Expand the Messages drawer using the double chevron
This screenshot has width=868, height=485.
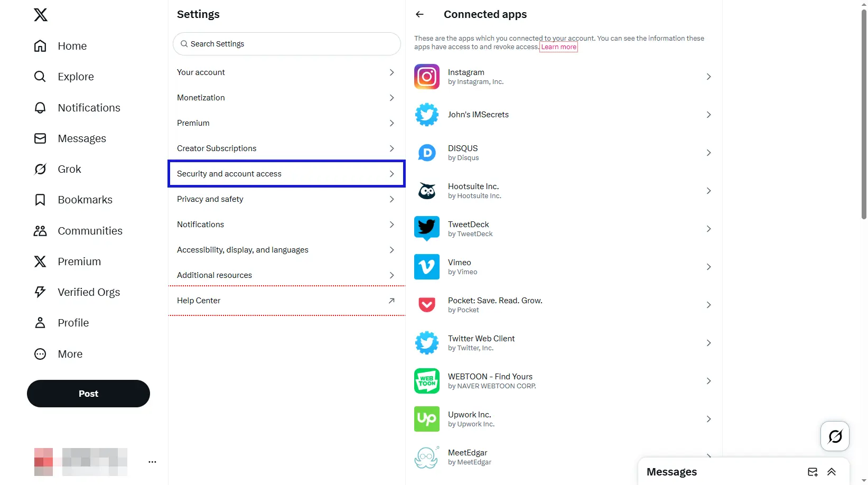coord(832,472)
